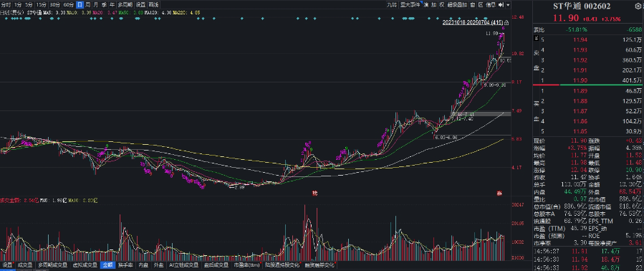
Task: Click the skip-to-end arrow icon in chart toolbar
Action: [x=501, y=5]
